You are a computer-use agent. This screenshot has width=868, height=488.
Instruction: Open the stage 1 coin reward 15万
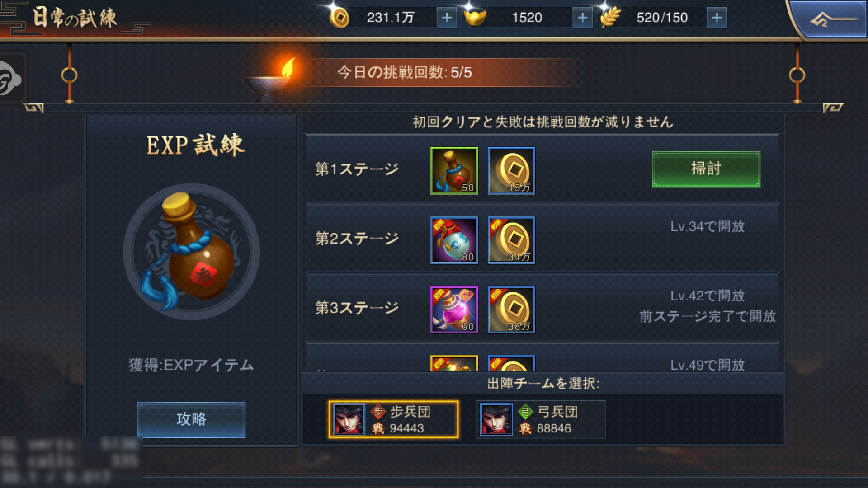point(511,171)
